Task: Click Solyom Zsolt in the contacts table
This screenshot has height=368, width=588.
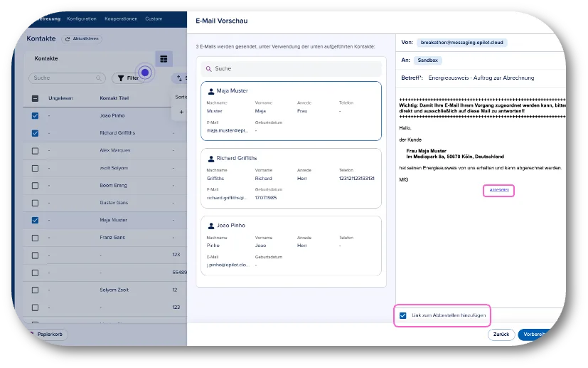Action: (x=114, y=290)
